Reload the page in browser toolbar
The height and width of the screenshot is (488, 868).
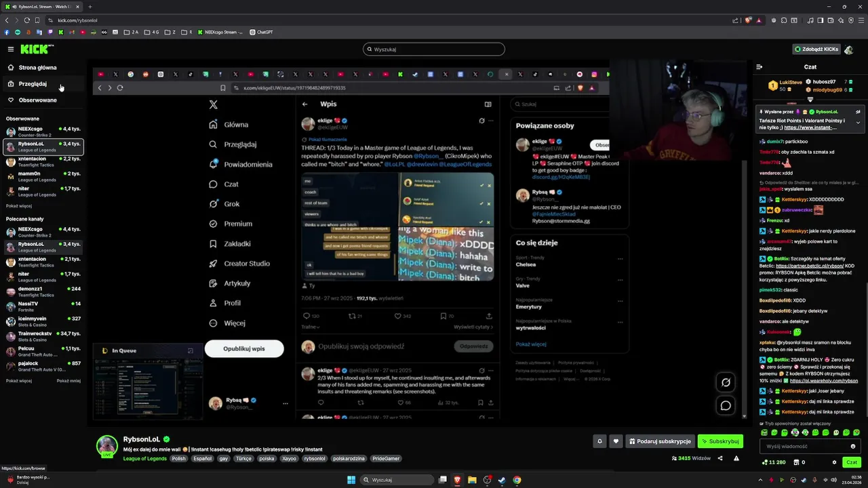click(x=27, y=20)
